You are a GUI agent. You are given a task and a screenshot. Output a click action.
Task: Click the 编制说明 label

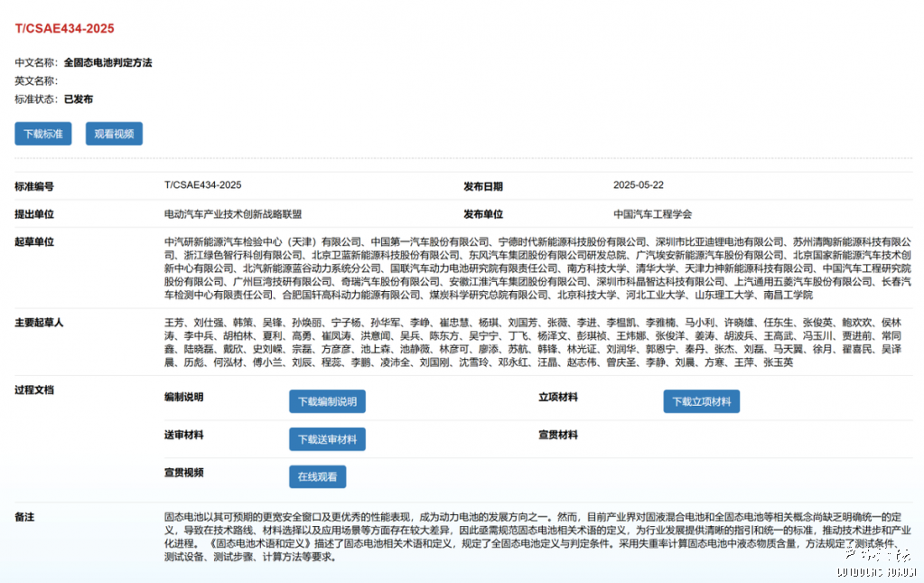click(184, 397)
